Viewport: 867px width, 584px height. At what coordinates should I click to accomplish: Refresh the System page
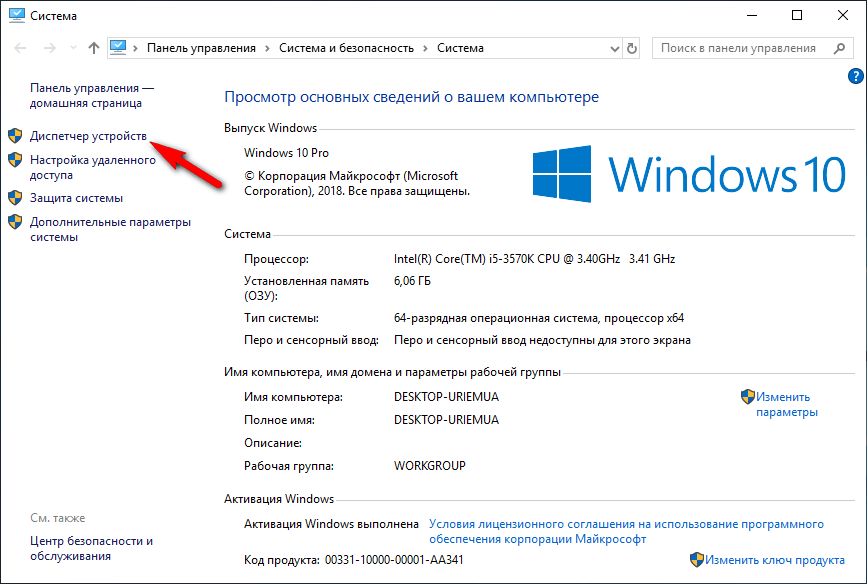coord(631,48)
